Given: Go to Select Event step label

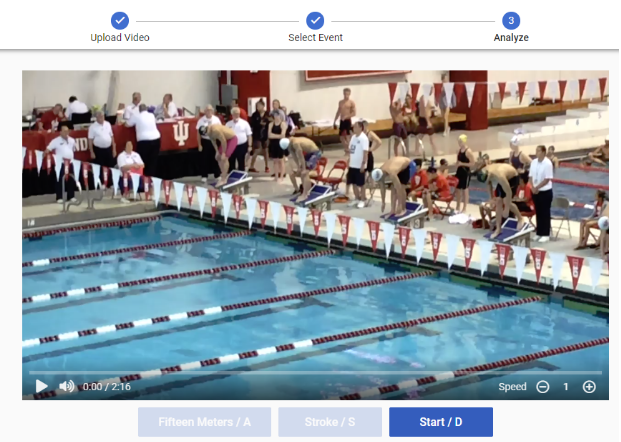Looking at the screenshot, I should 315,38.
